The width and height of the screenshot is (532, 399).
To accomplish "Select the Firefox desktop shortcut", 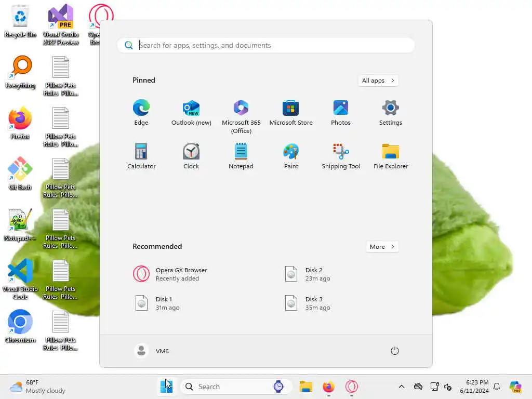I will [20, 123].
